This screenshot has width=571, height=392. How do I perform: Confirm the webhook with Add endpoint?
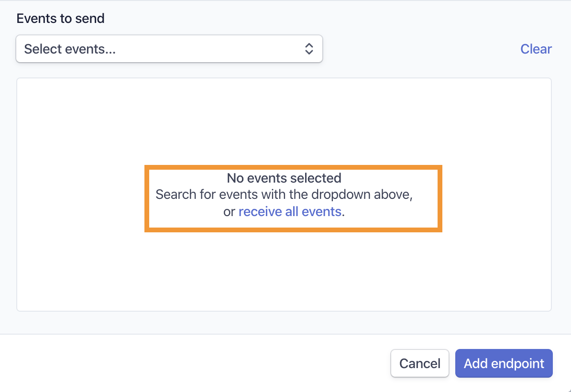coord(504,363)
